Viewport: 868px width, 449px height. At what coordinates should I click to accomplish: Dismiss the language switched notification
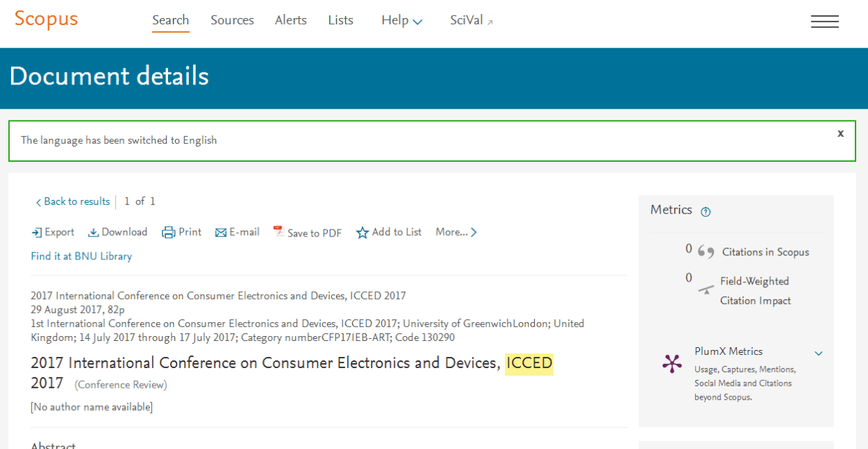click(841, 133)
